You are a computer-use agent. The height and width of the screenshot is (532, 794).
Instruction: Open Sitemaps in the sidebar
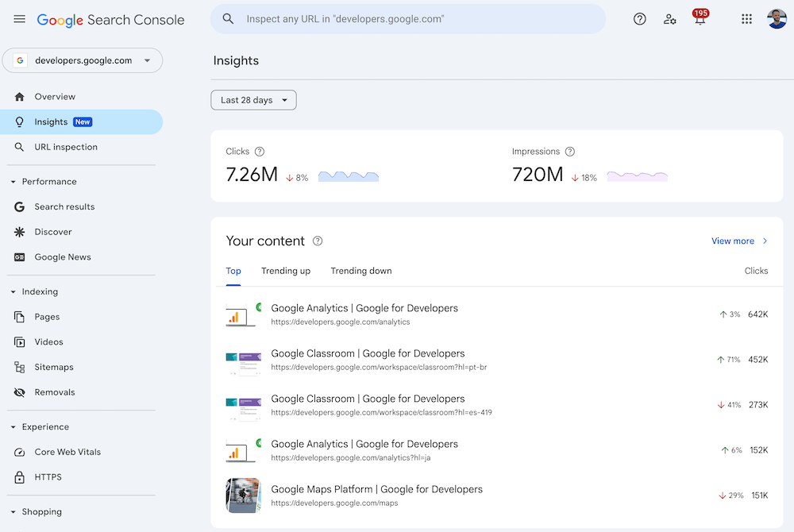coord(81,367)
